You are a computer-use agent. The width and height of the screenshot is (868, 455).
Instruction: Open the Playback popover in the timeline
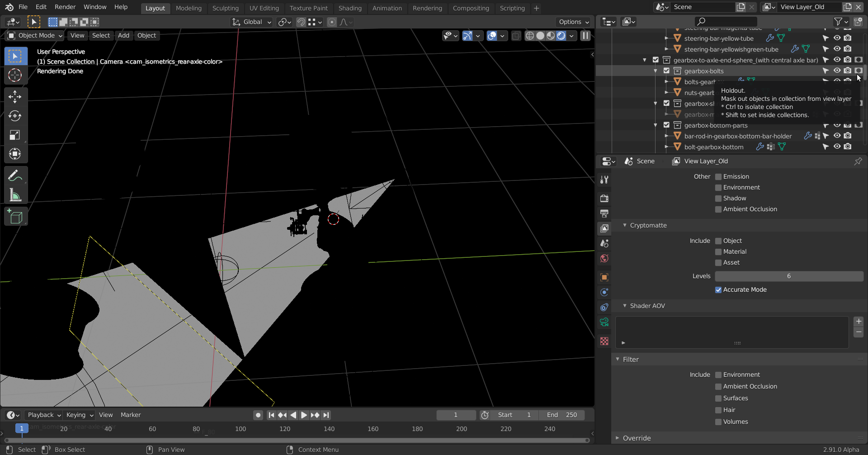pyautogui.click(x=44, y=415)
